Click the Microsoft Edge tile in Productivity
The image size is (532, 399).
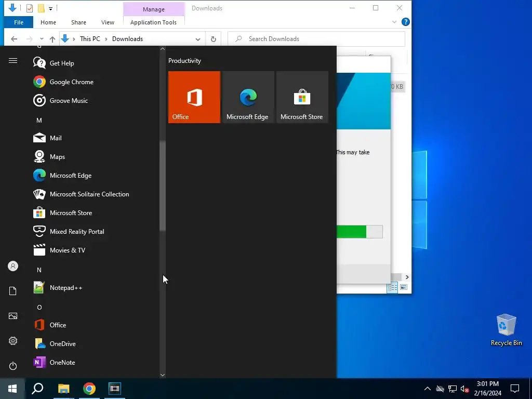coord(248,97)
